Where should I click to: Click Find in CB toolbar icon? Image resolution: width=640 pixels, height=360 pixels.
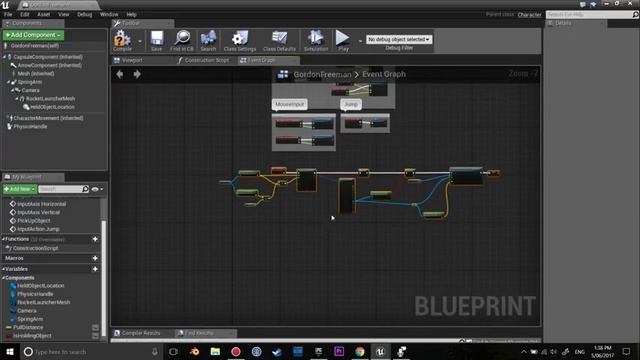point(182,40)
